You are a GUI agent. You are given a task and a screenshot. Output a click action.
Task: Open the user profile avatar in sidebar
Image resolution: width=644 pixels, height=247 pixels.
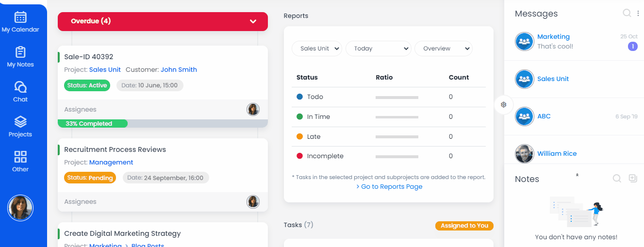pos(20,208)
